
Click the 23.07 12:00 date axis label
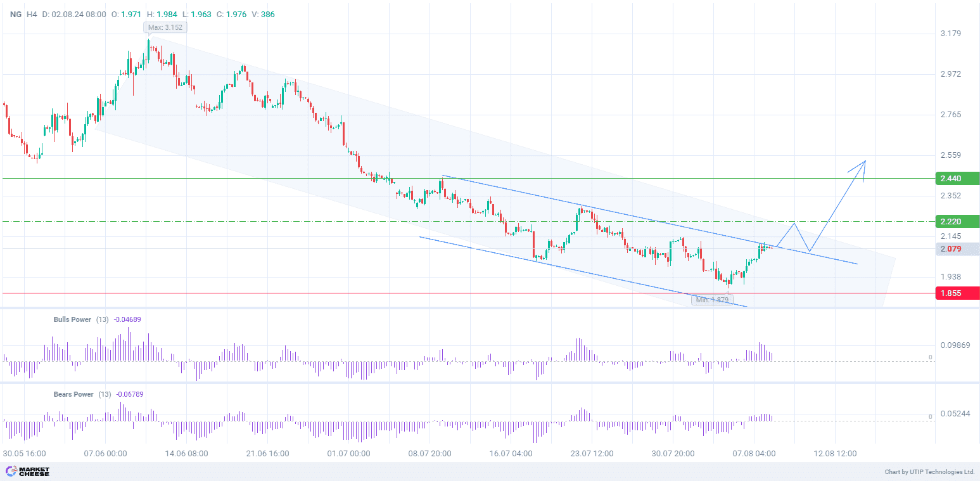[592, 454]
